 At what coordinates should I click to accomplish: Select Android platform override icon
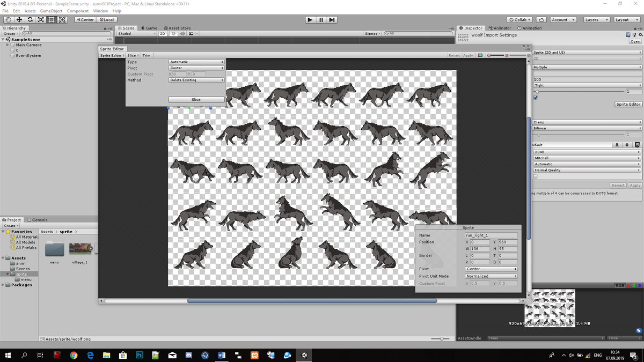[x=627, y=145]
